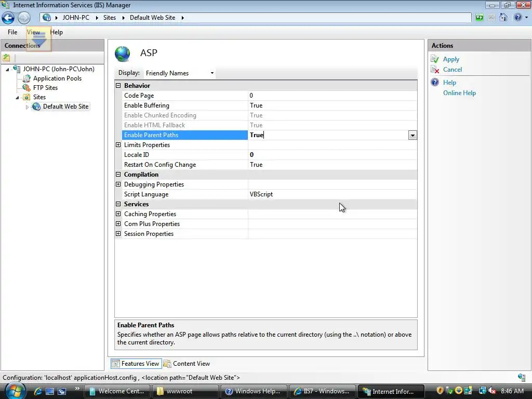The width and height of the screenshot is (532, 399).
Task: Click the Switch between windows quick launch icon
Action: [62, 391]
